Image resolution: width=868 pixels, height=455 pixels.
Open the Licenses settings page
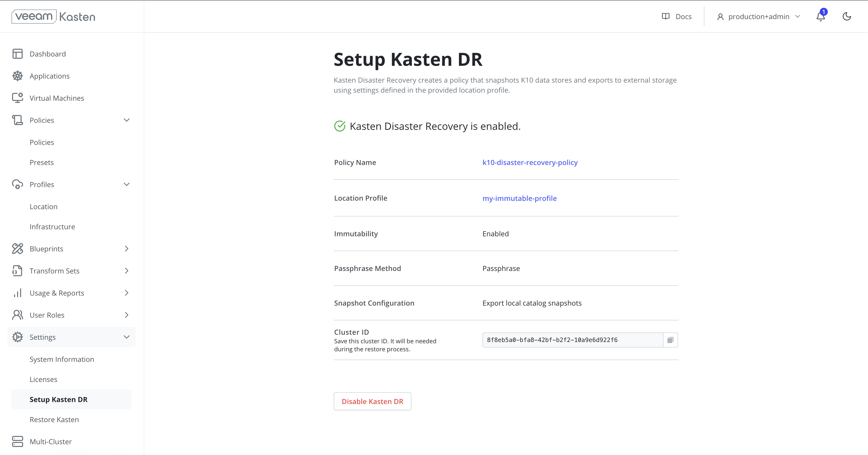pos(43,380)
